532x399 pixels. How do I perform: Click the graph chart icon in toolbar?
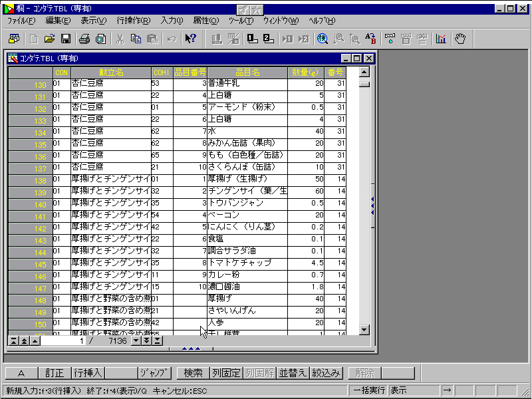pyautogui.click(x=441, y=39)
